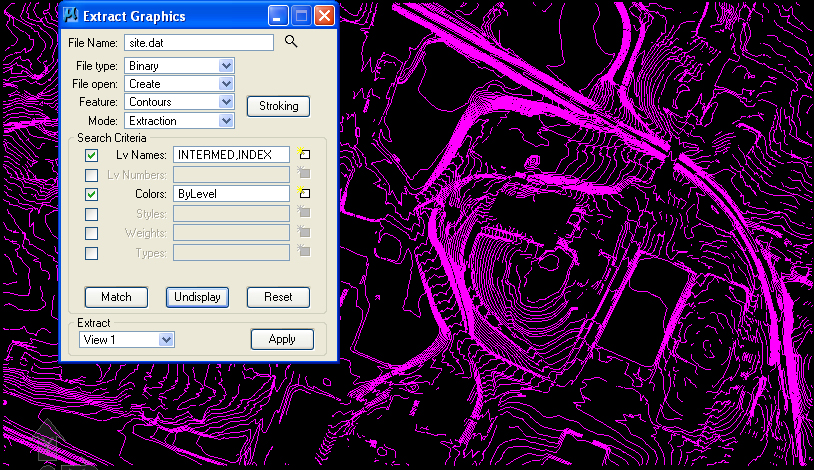Viewport: 814px width, 470px height.
Task: Click the Colors select icon
Action: (304, 193)
